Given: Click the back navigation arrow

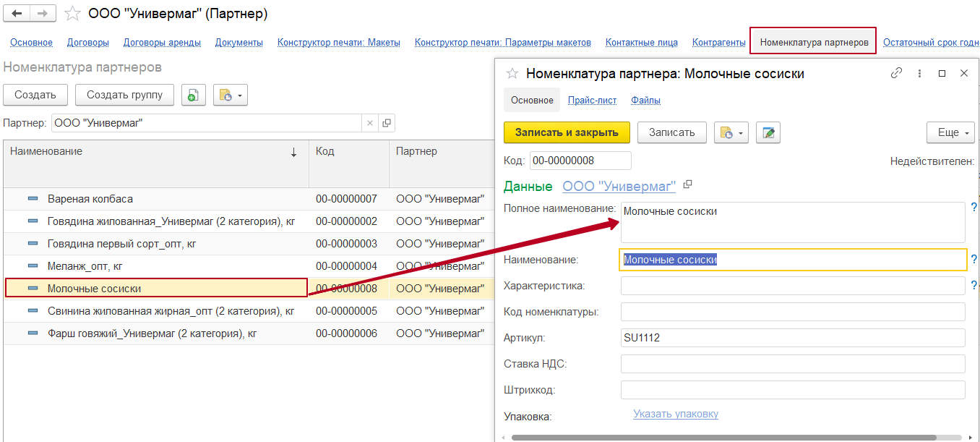Looking at the screenshot, I should click(x=17, y=14).
